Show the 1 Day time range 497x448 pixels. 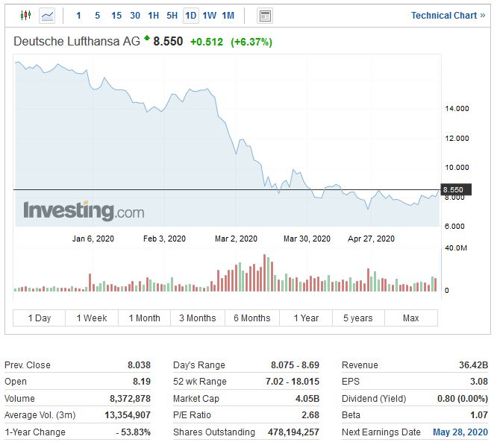coord(40,318)
